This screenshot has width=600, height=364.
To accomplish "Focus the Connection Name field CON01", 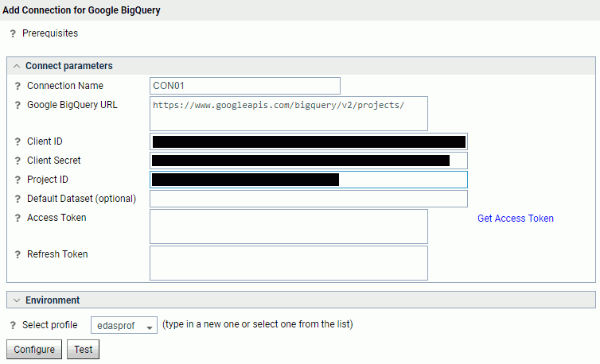I will coord(245,86).
